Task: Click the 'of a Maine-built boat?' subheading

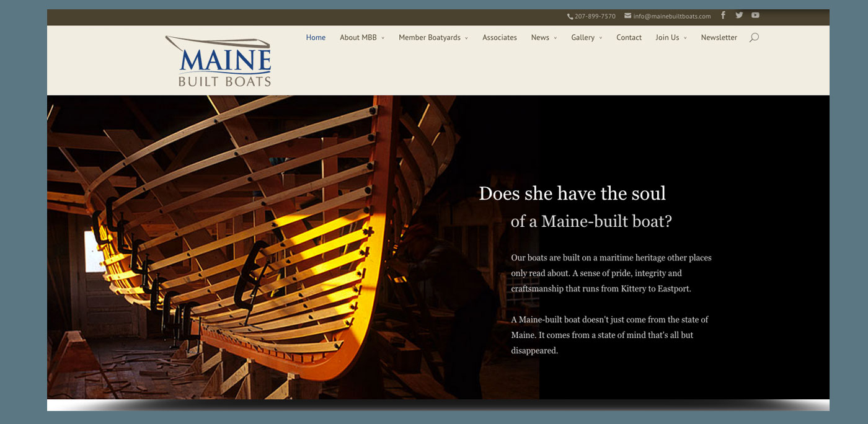Action: [591, 221]
